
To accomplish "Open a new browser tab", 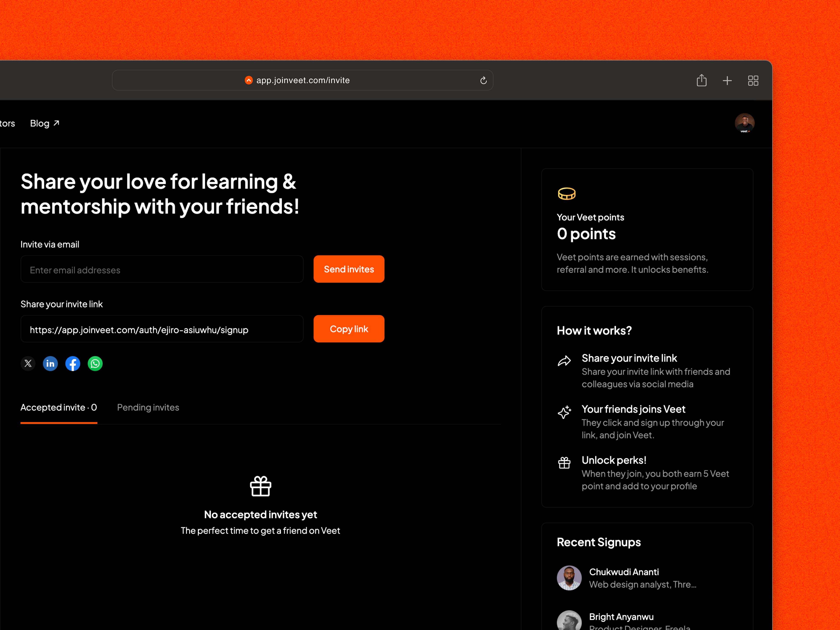I will (727, 80).
